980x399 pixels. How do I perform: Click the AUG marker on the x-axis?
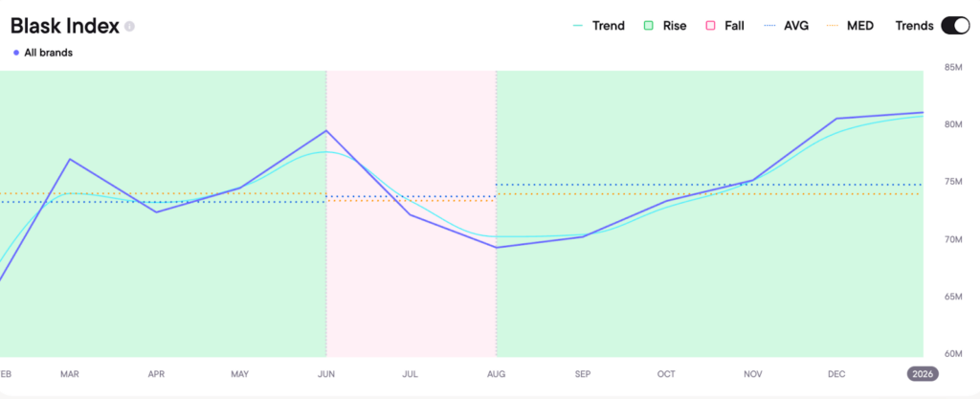coord(496,373)
